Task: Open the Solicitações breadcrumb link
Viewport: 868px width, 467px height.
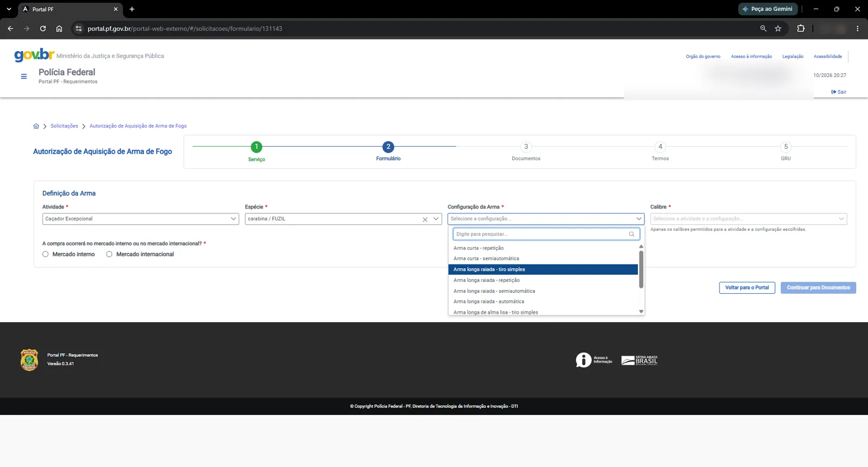Action: 65,126
